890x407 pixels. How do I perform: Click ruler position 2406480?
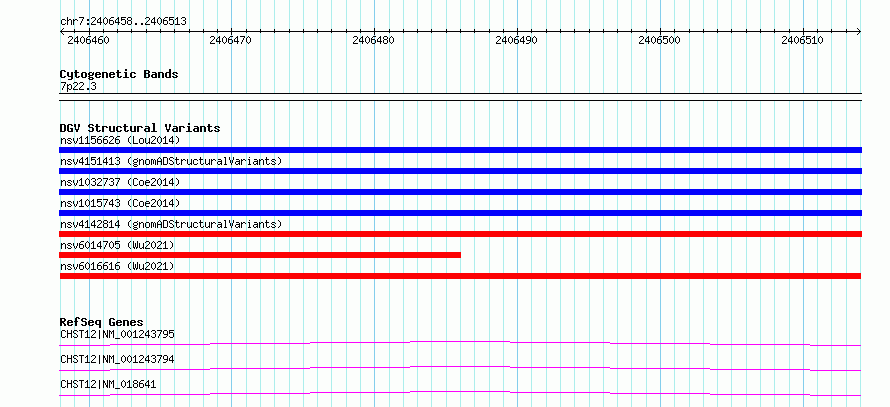pos(374,40)
